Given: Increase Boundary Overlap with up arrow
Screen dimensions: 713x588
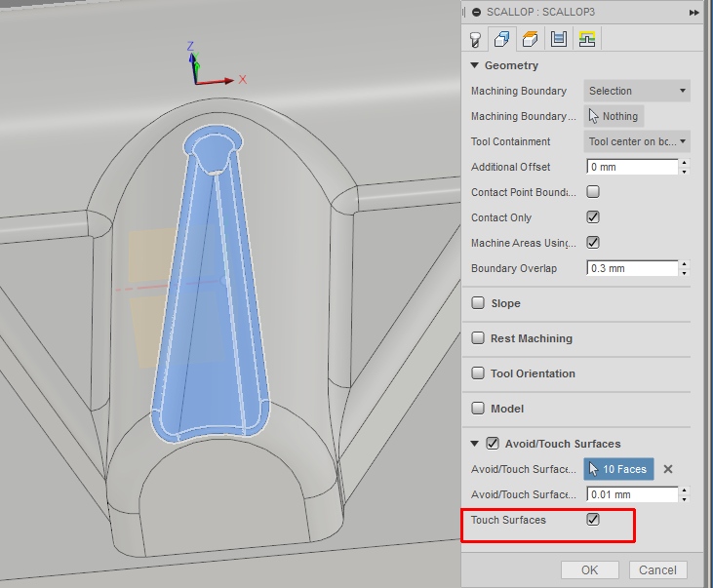Looking at the screenshot, I should click(685, 264).
